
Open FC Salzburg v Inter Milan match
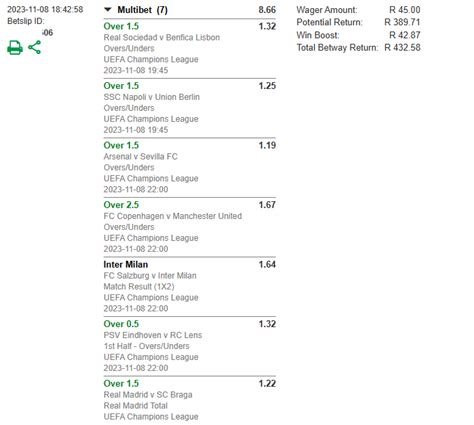pos(150,276)
